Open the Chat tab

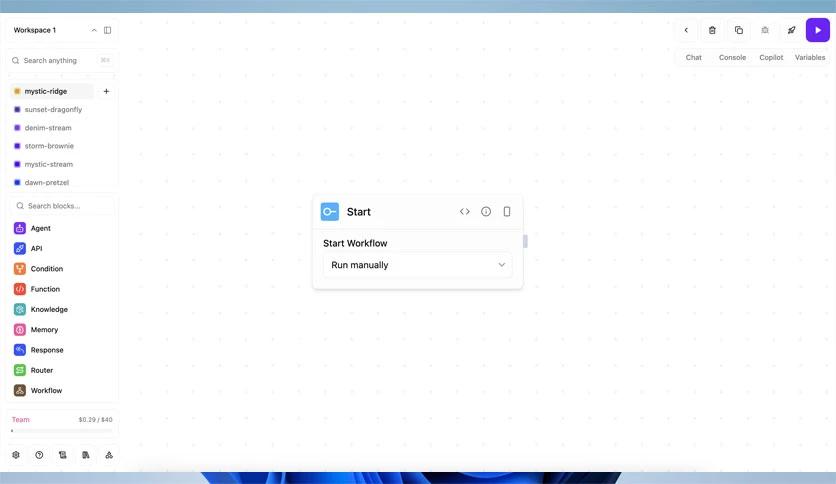pos(693,57)
